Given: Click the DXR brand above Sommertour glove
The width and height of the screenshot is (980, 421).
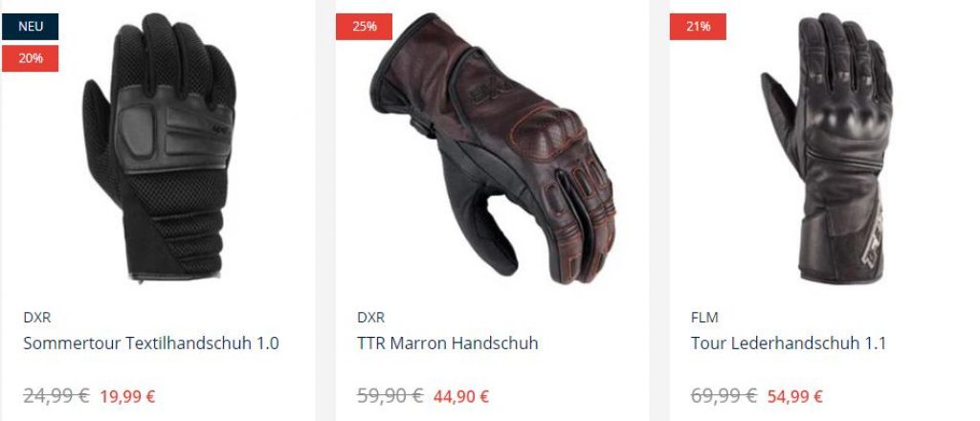Looking at the screenshot, I should tap(37, 318).
